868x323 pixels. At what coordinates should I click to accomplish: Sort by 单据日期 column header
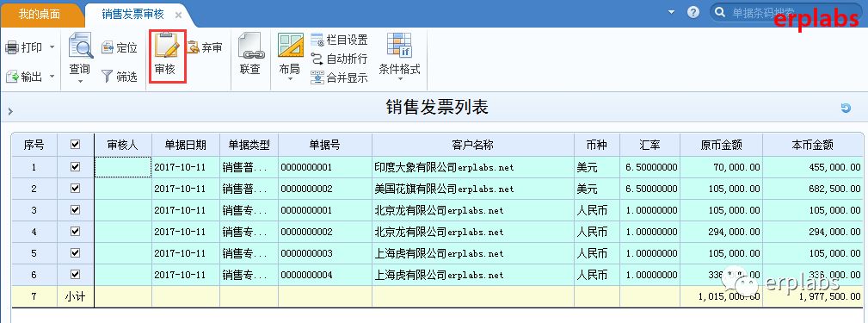186,146
